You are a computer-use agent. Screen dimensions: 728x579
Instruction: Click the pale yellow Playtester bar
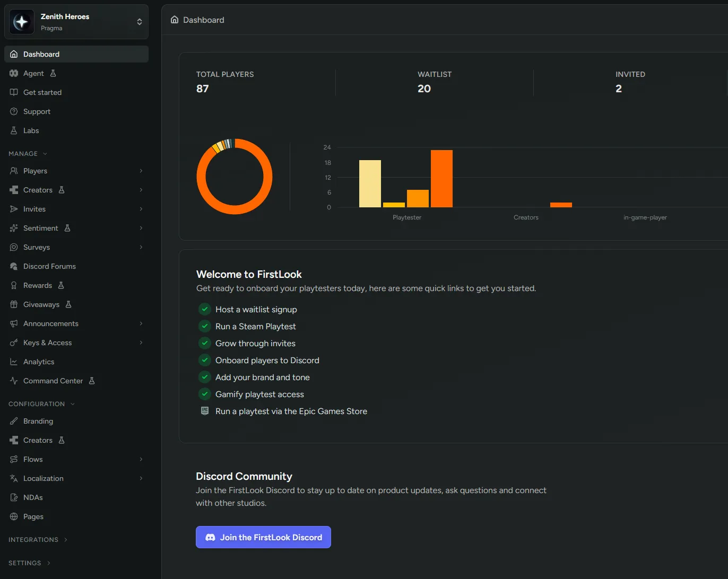coord(370,183)
